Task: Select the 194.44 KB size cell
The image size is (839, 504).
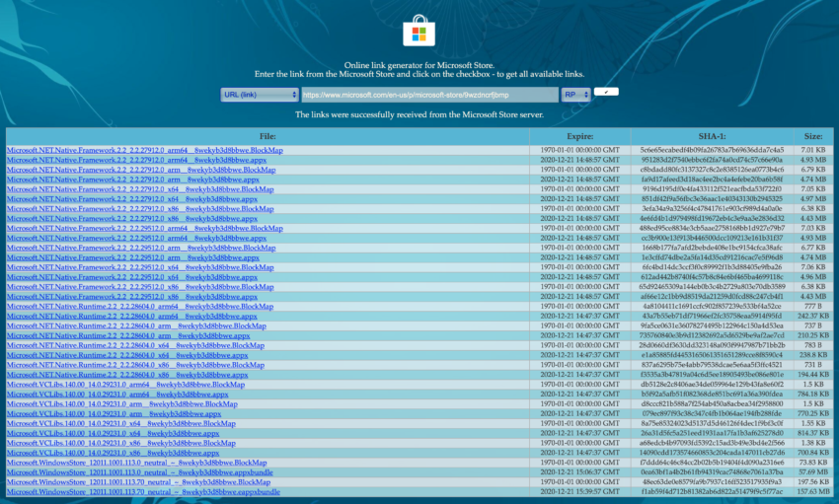Action: pos(812,375)
